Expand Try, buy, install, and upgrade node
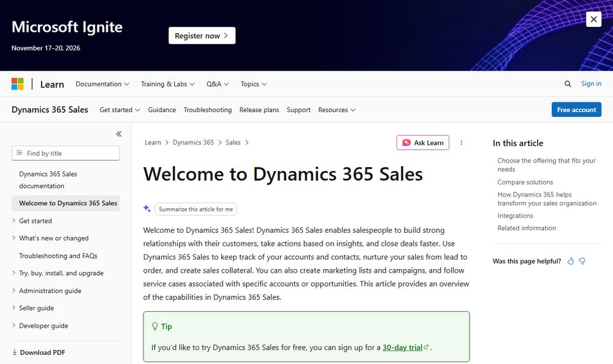 pos(13,273)
